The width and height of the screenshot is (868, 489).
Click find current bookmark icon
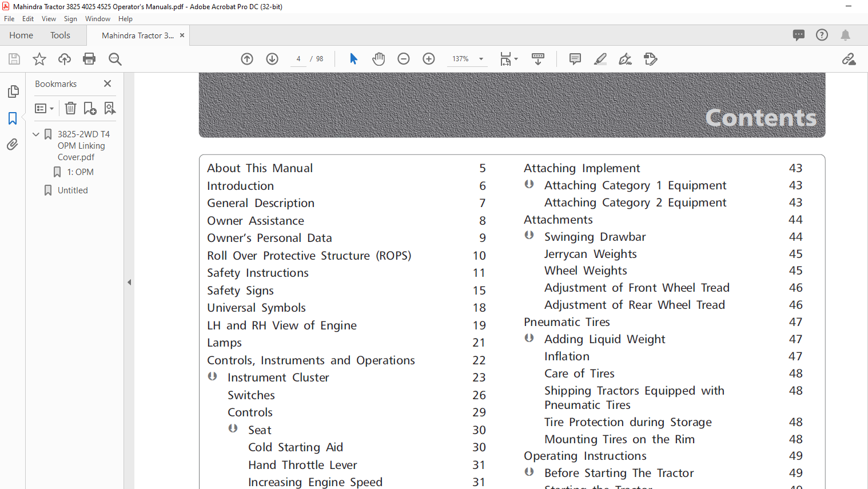click(110, 108)
